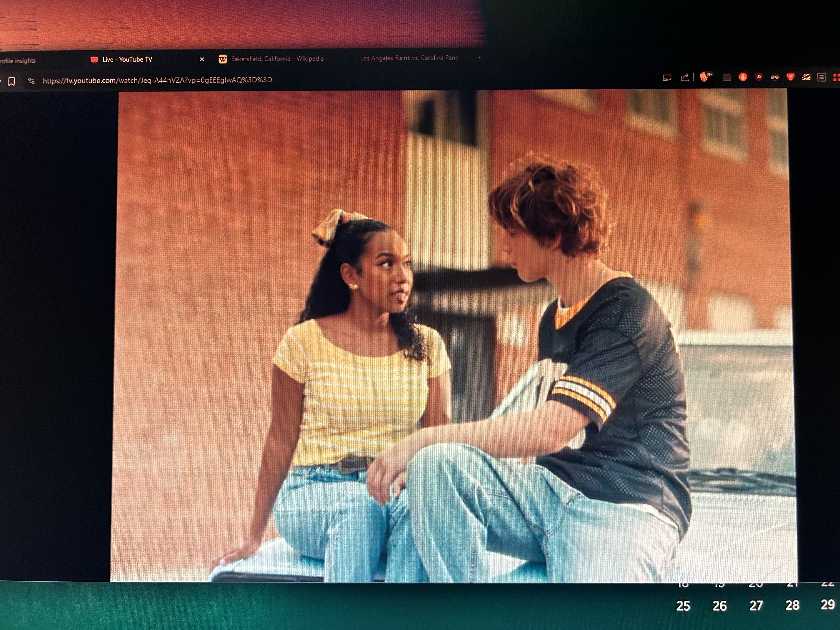Click the share page icon
This screenshot has width=840, height=630.
(685, 78)
